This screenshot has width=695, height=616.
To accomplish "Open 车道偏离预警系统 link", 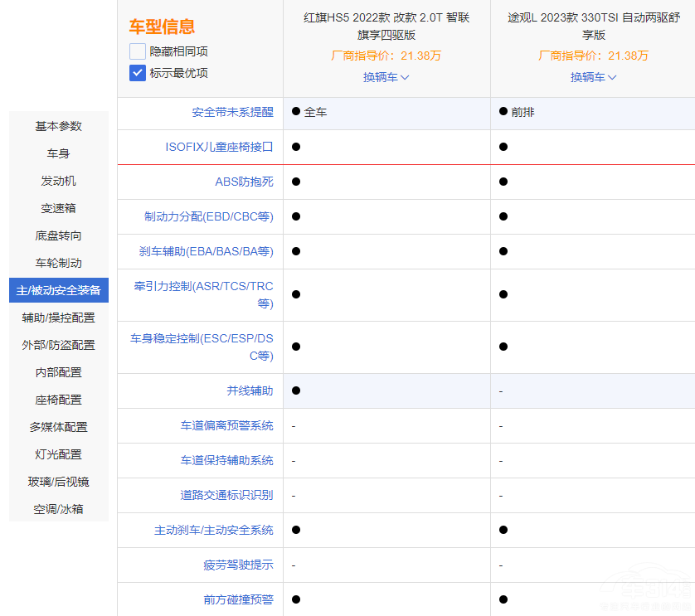I will pos(226,425).
